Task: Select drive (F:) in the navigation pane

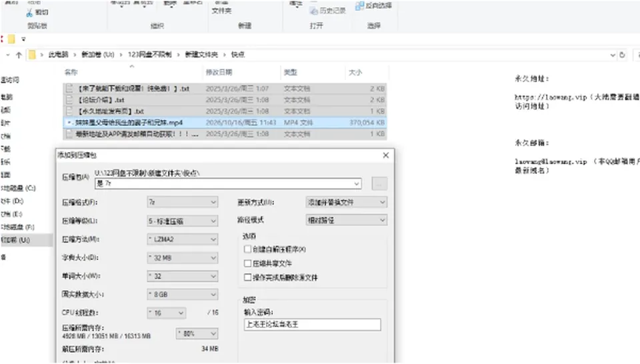Action: click(17, 227)
